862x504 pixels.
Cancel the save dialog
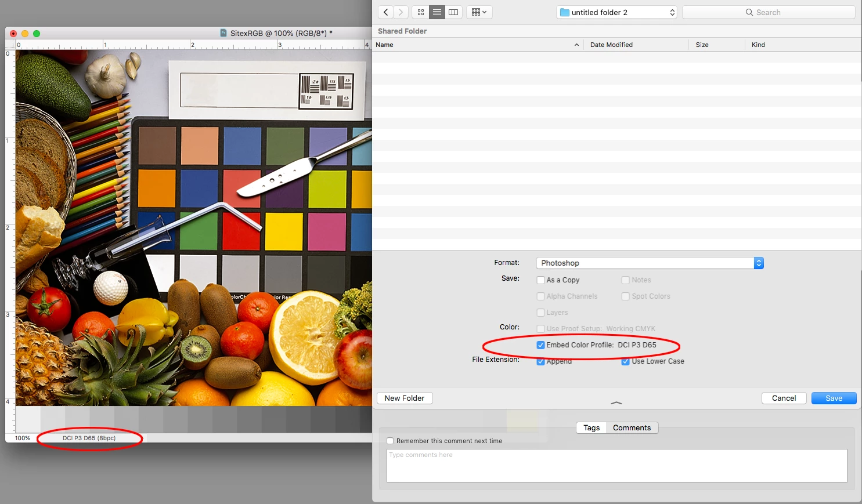pyautogui.click(x=784, y=398)
